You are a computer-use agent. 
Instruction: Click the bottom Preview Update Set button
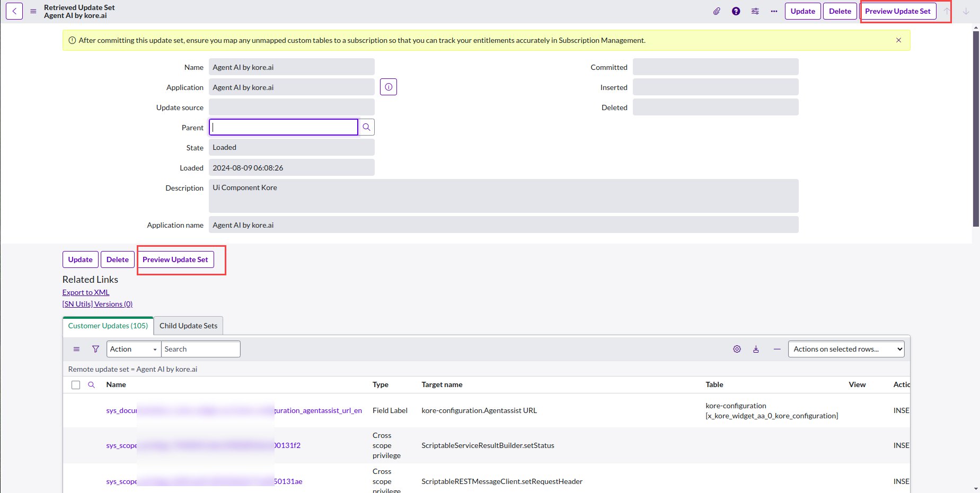click(x=175, y=259)
